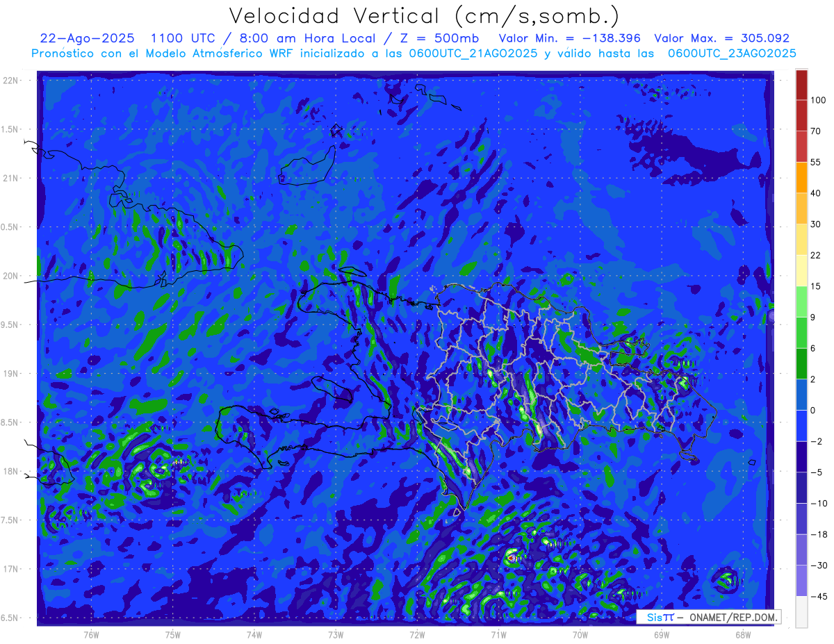Pick the pale yellow swatch between 15 and 22
834x644 pixels.
[801, 270]
